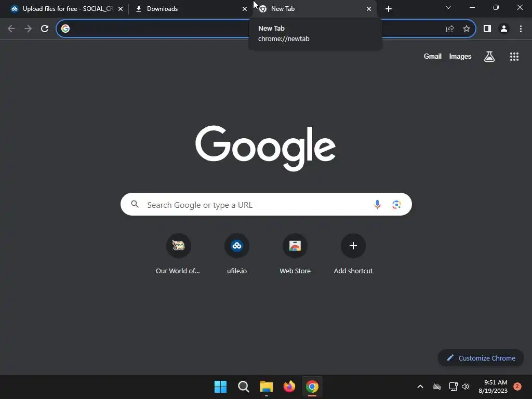Viewport: 532px width, 399px height.
Task: Reload the current page
Action: pos(45,29)
